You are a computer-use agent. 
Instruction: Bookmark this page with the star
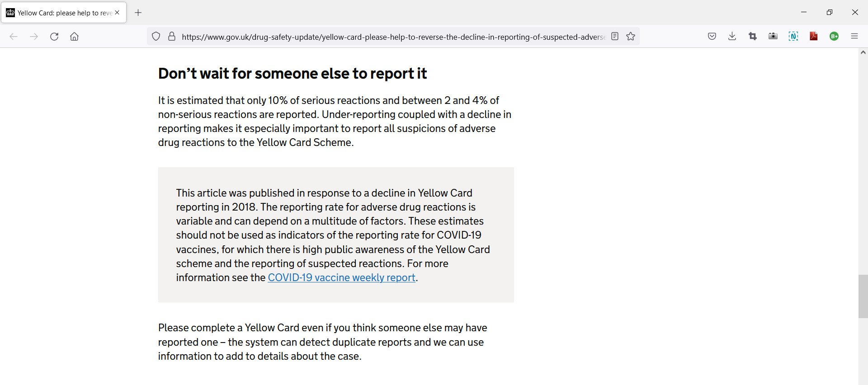coord(631,37)
